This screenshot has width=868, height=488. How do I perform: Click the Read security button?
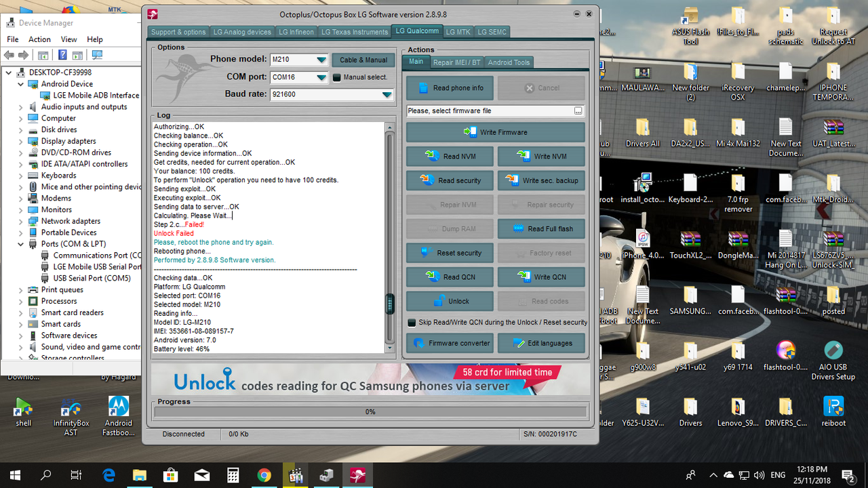click(451, 180)
